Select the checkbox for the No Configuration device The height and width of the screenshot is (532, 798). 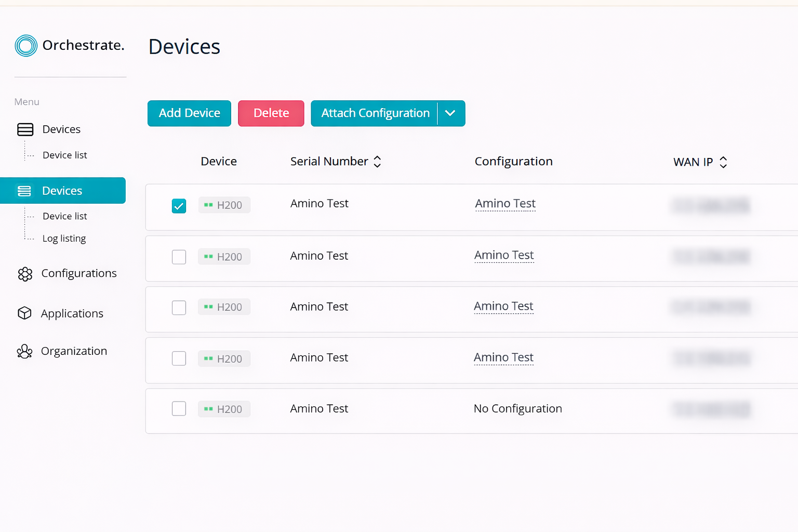(x=179, y=409)
